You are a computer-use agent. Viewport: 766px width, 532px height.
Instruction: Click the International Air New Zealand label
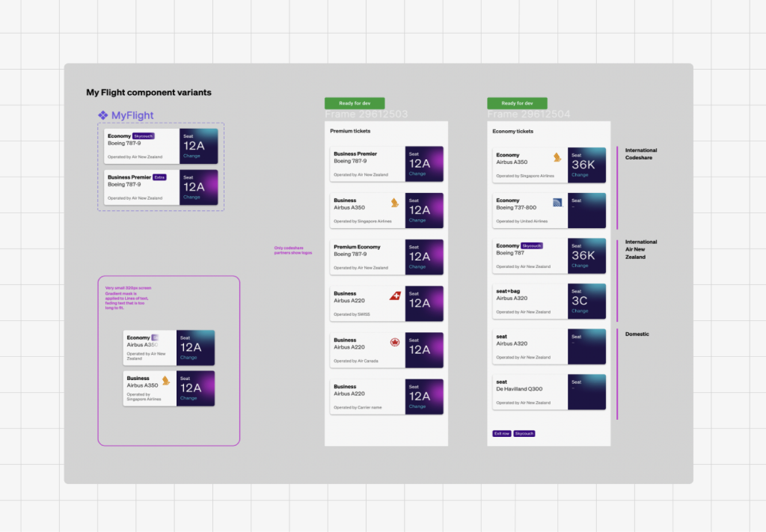click(641, 249)
